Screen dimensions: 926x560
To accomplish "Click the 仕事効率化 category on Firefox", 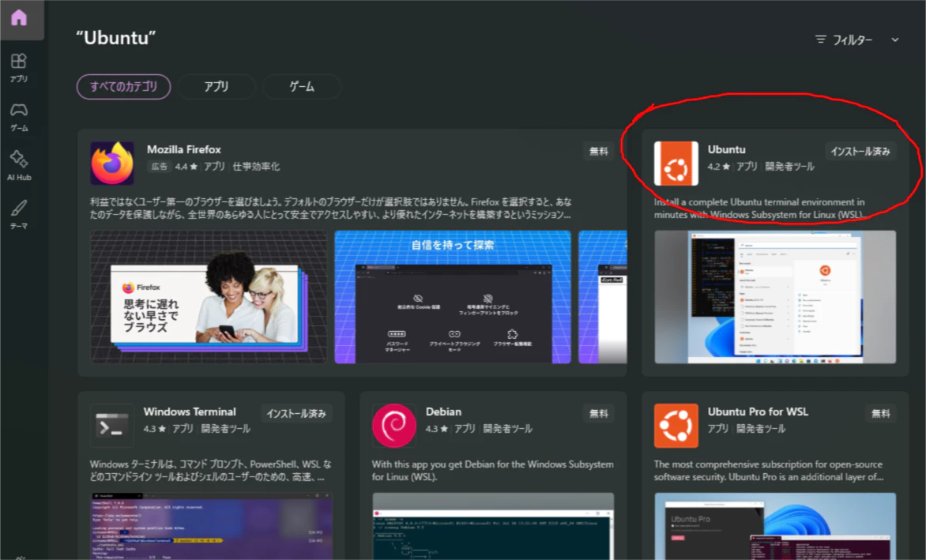I will click(256, 167).
